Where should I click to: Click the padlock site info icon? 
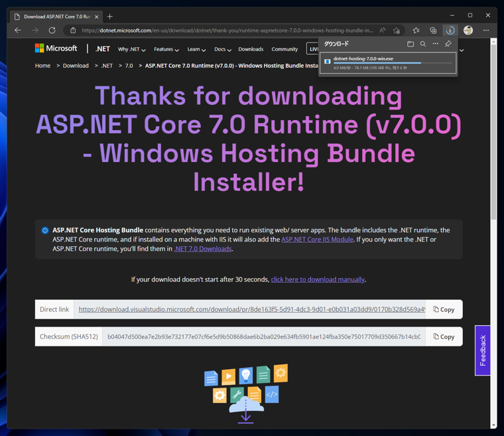pos(73,31)
